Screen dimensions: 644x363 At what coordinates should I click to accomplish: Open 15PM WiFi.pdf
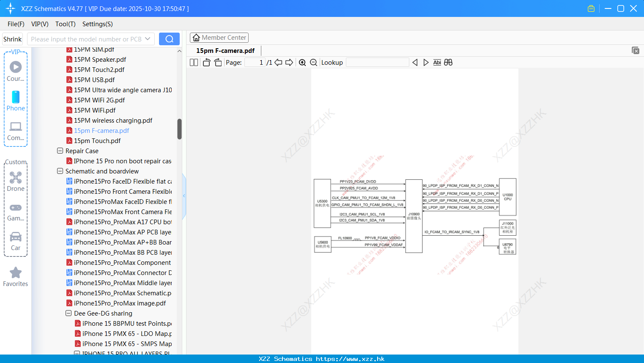tap(91, 110)
